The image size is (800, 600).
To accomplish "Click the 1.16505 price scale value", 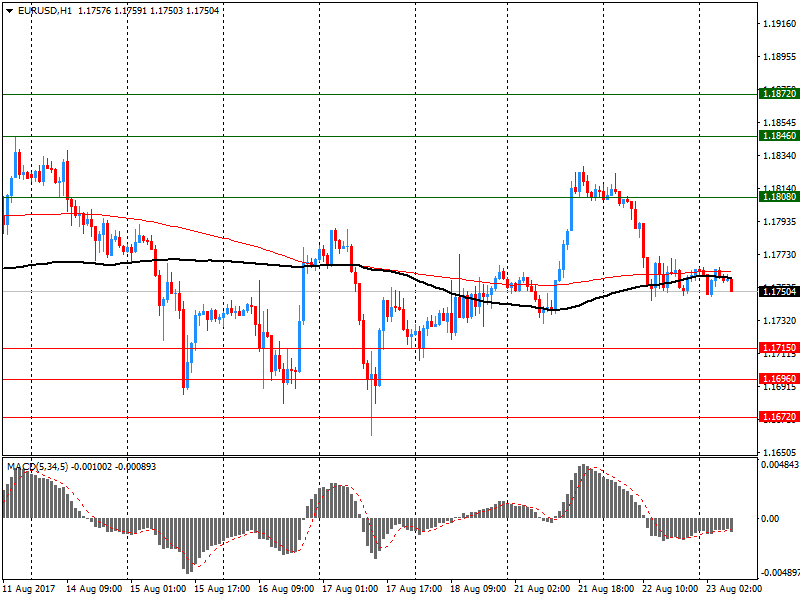I will click(780, 453).
